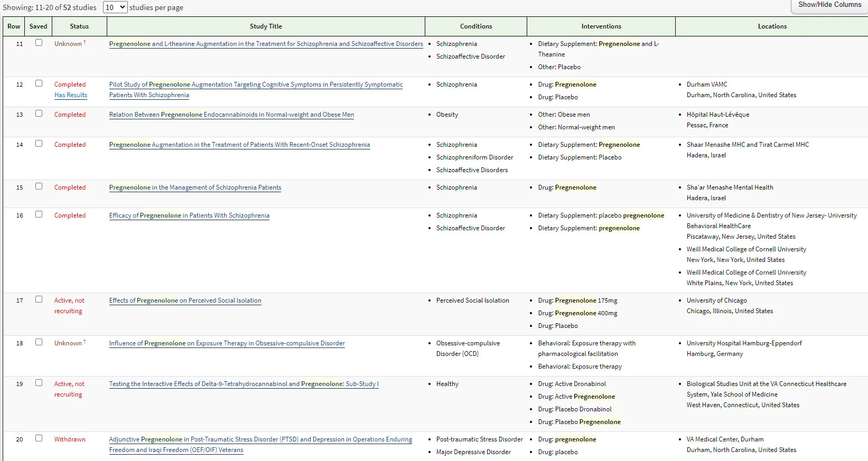
Task: Open Pregnenolone and L-theanine Augmentation study
Action: coord(266,44)
